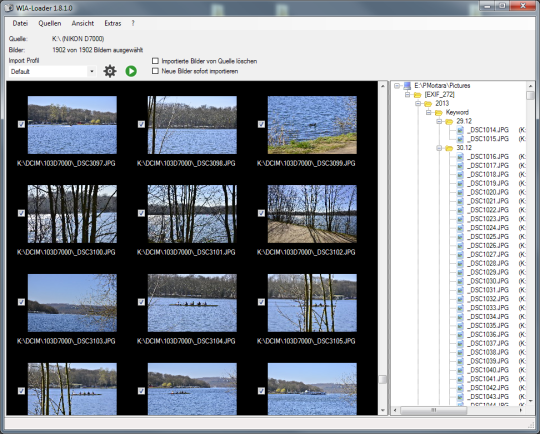
Task: Select _DSC1020.JPG in the file tree
Action: pos(489,192)
